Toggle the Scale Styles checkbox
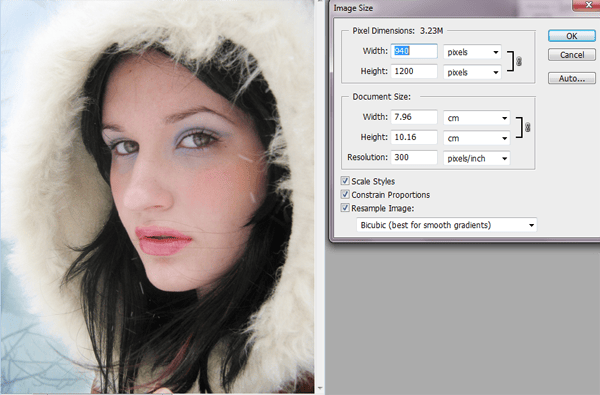The height and width of the screenshot is (395, 600). [x=345, y=181]
